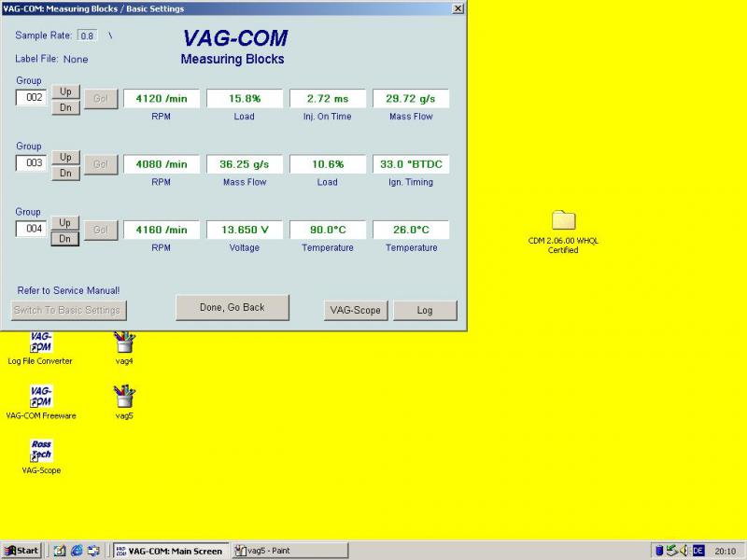This screenshot has height=560, width=747.
Task: Click the DE language indicator in the tray
Action: (698, 550)
